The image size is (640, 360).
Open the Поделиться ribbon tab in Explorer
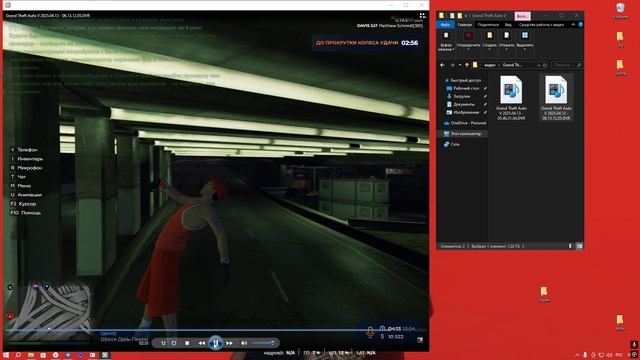[x=488, y=25]
